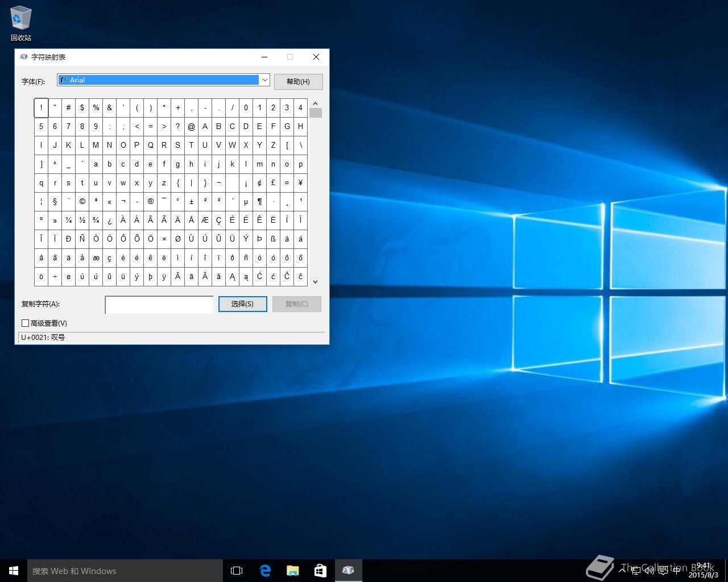The height and width of the screenshot is (582, 728).
Task: Select the digit 7 character cell
Action: [x=68, y=126]
